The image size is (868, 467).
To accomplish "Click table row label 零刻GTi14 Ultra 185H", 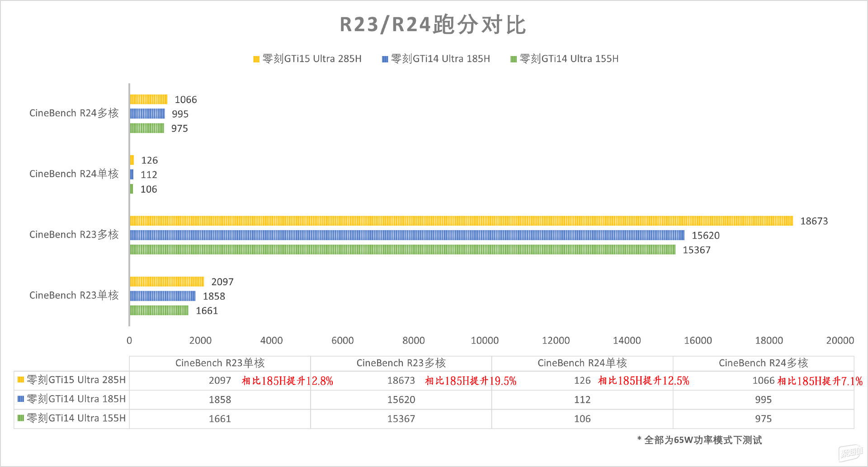I will (x=76, y=399).
